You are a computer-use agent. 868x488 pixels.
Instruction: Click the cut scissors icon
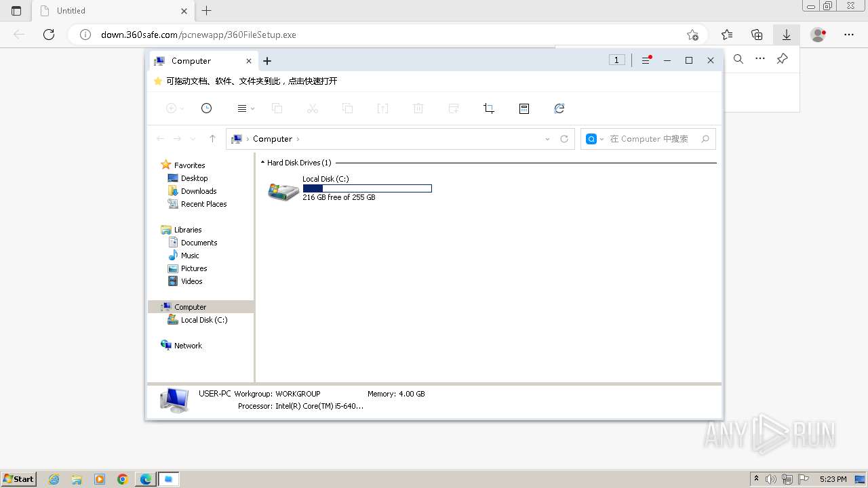(x=313, y=108)
